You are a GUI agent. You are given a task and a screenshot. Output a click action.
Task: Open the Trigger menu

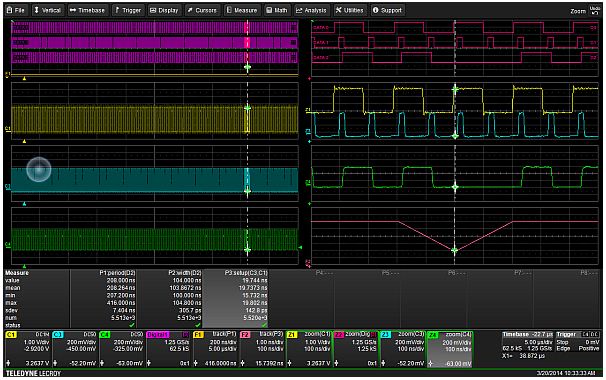tap(128, 10)
